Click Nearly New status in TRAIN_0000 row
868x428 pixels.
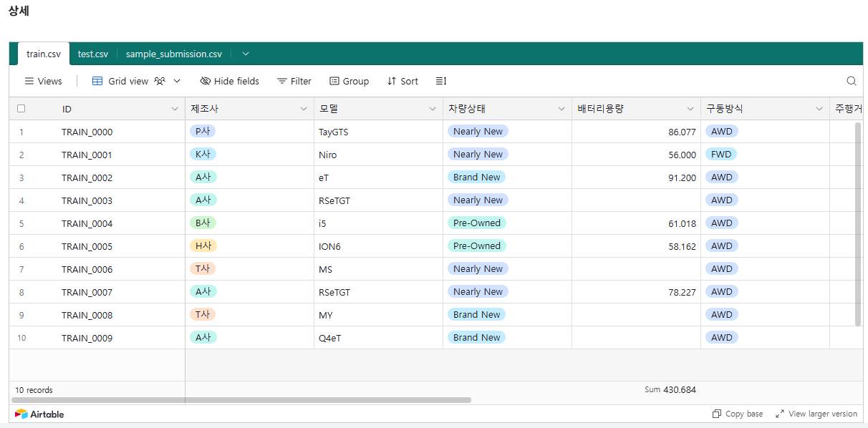tap(478, 131)
